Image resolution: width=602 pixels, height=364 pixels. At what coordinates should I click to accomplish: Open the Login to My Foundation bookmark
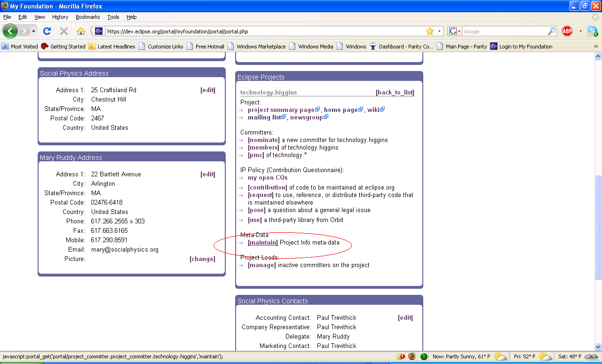click(521, 47)
